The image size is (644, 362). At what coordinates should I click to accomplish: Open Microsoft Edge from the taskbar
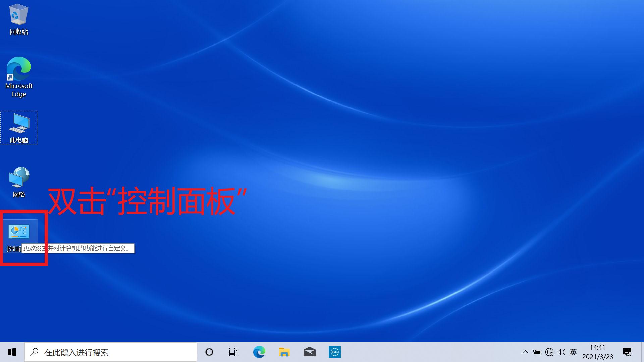point(259,352)
